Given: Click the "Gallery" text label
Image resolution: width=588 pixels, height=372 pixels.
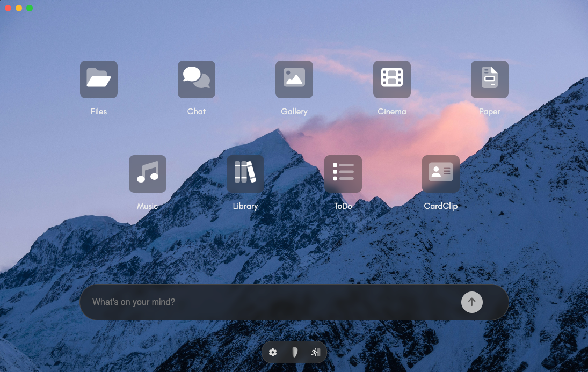Looking at the screenshot, I should pos(294,112).
